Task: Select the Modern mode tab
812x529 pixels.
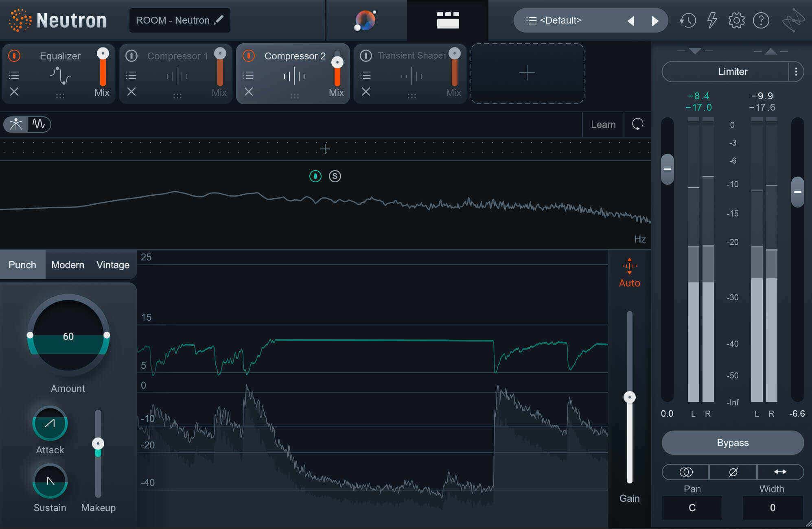Action: tap(68, 264)
